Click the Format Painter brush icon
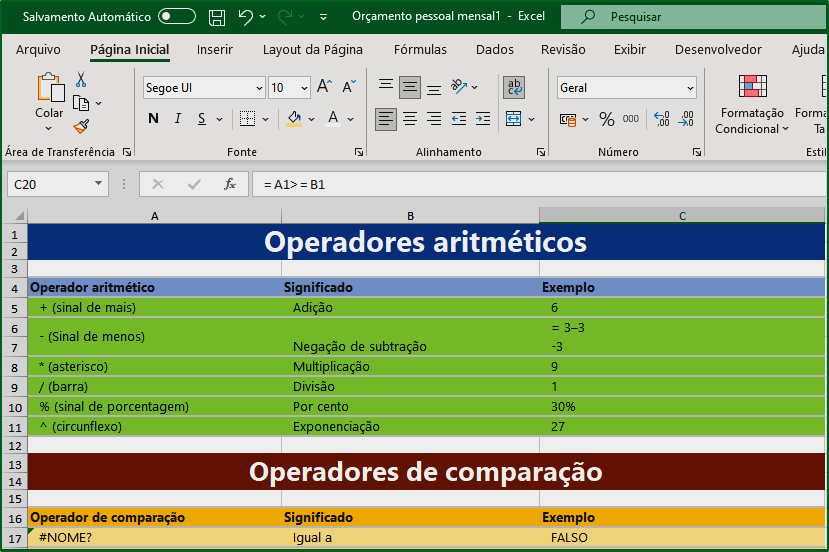829x552 pixels. click(x=81, y=126)
